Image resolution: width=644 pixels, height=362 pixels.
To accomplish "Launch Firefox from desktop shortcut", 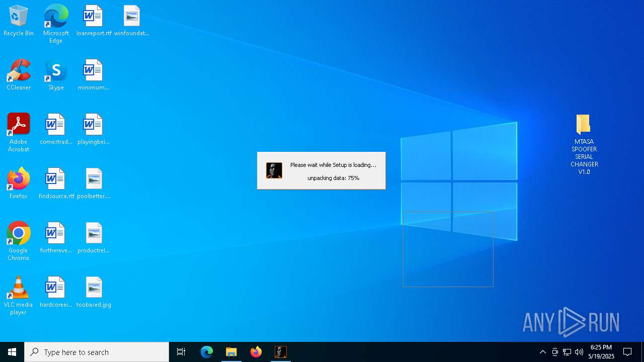I will 19,184.
